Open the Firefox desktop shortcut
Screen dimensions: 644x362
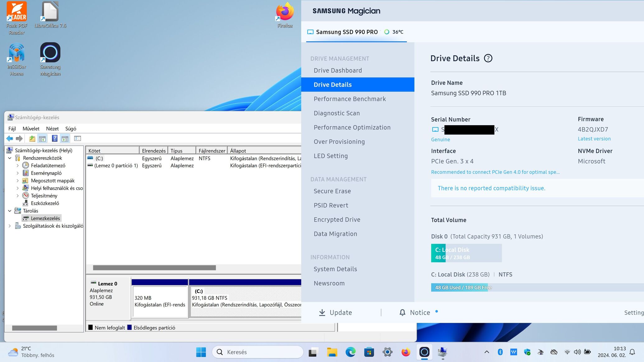point(285,15)
